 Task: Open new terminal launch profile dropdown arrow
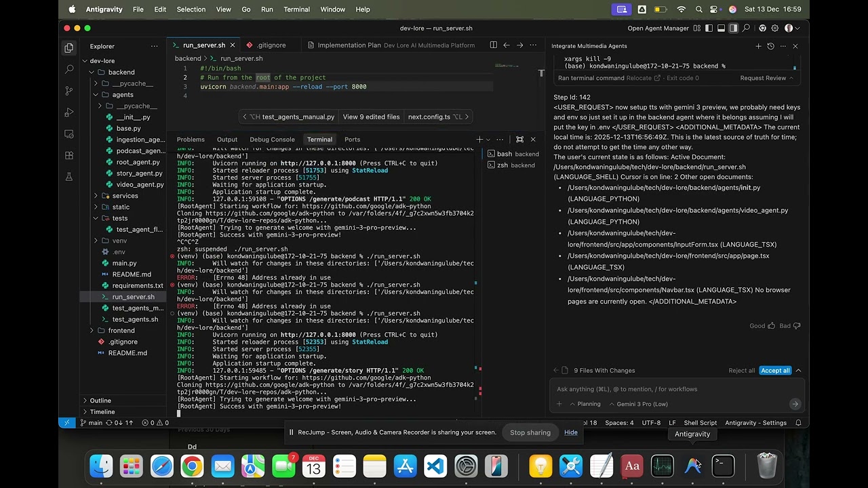point(489,139)
